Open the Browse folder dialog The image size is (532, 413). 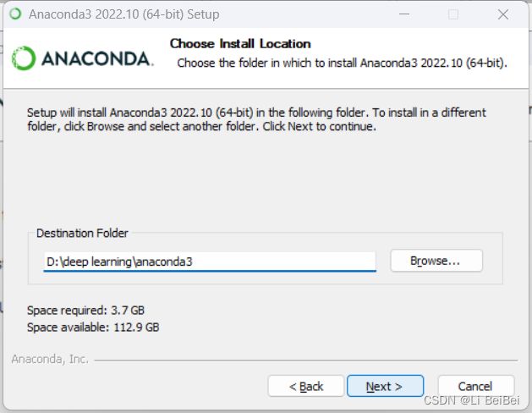pos(436,261)
